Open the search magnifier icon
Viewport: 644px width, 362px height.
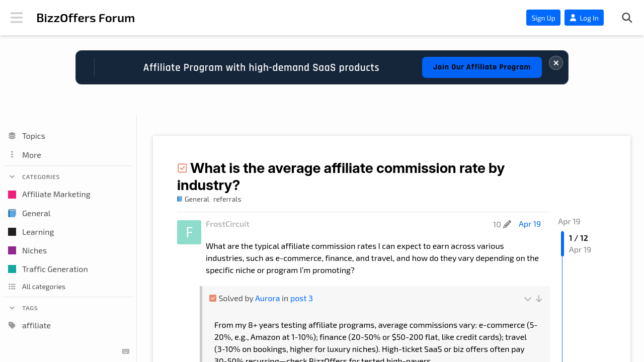coord(627,18)
